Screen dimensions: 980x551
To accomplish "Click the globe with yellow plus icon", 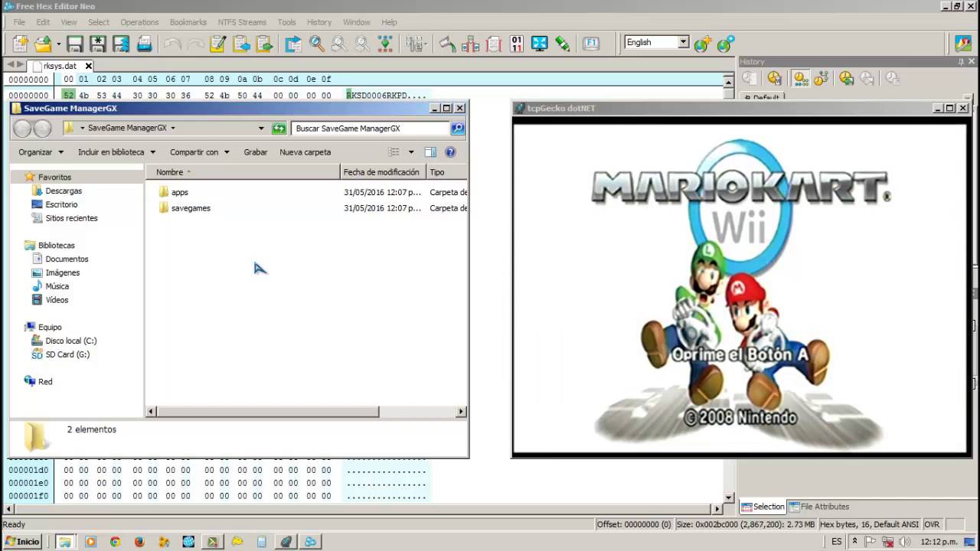I will pos(702,44).
